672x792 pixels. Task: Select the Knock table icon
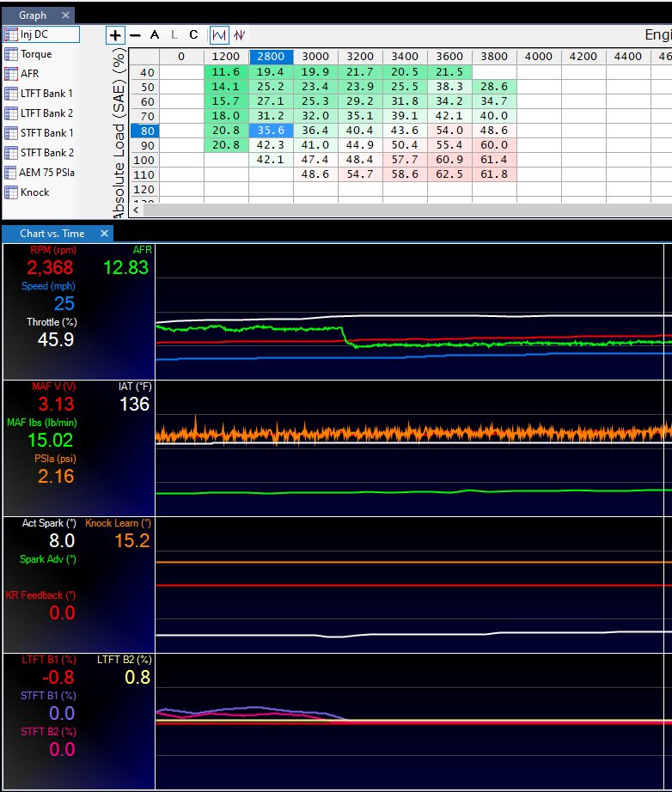point(11,192)
